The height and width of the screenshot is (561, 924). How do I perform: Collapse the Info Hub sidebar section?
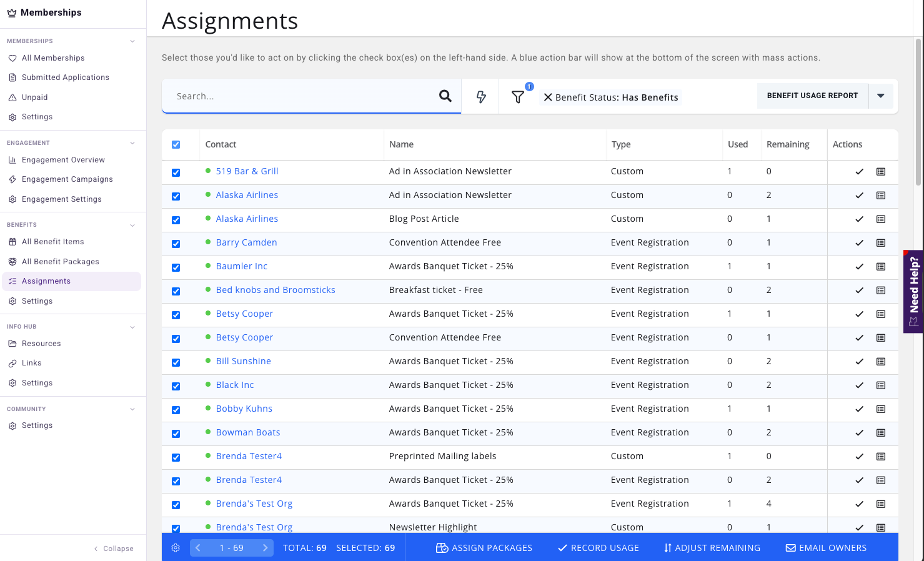click(132, 327)
